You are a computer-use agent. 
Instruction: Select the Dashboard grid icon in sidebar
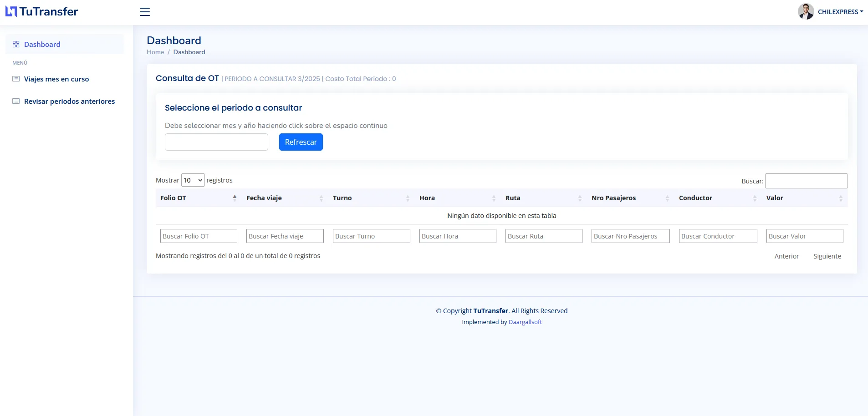(x=16, y=44)
